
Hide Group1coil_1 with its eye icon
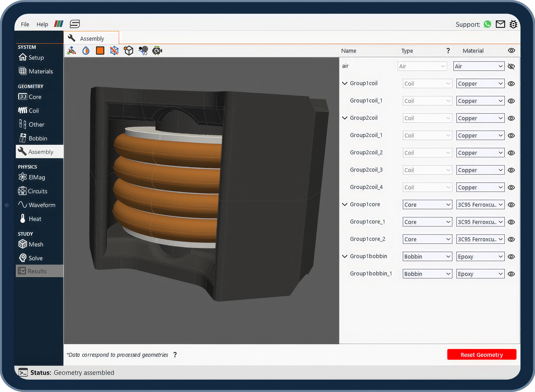click(511, 101)
